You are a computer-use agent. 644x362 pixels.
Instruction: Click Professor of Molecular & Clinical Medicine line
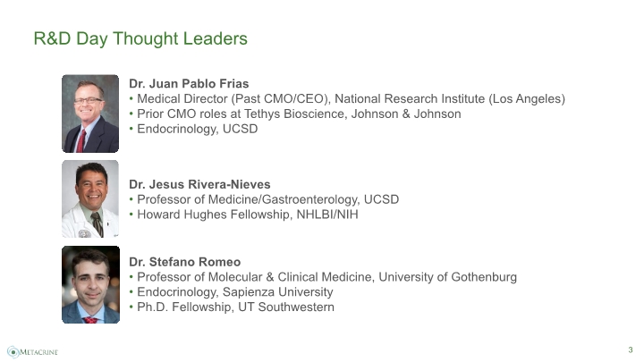click(323, 277)
